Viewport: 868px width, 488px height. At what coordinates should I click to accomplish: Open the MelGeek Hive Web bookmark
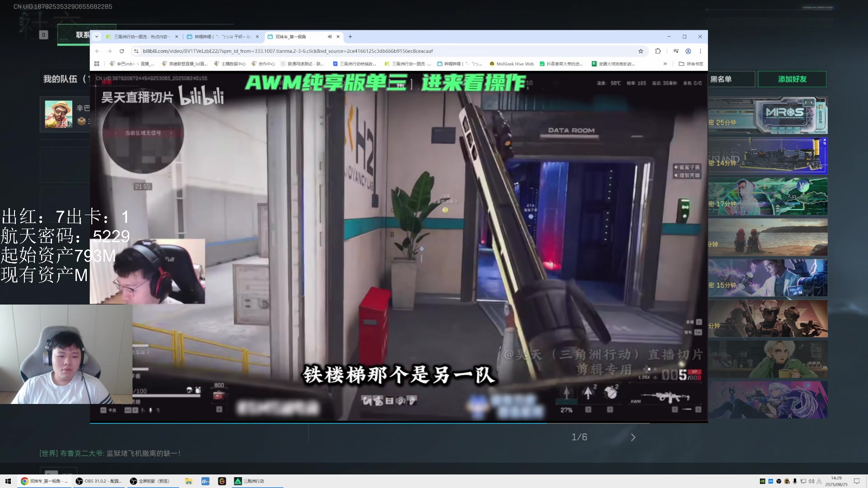pyautogui.click(x=512, y=64)
